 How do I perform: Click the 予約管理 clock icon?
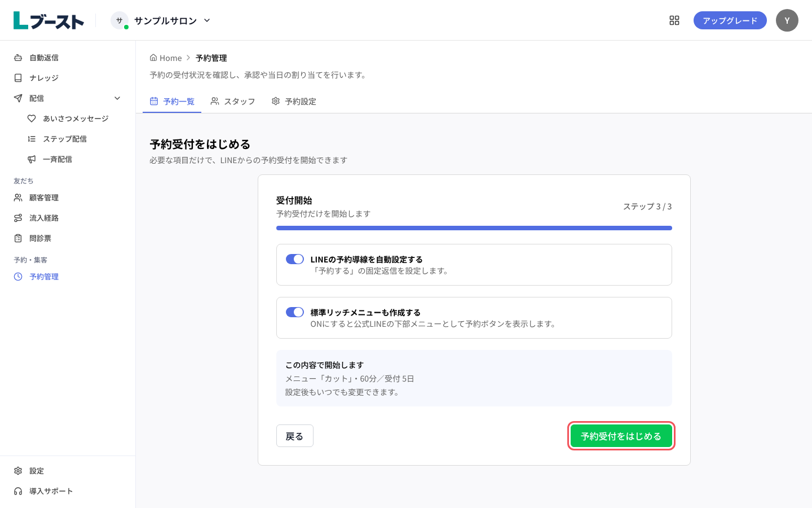point(18,277)
